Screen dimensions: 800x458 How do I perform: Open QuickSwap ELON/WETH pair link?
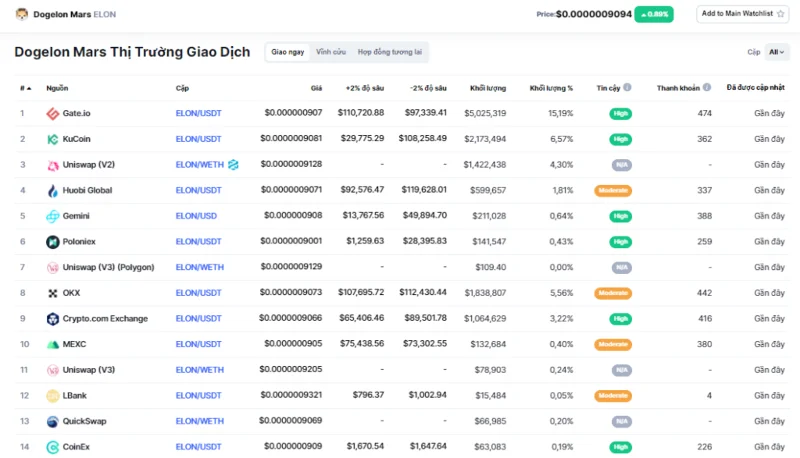(x=199, y=421)
